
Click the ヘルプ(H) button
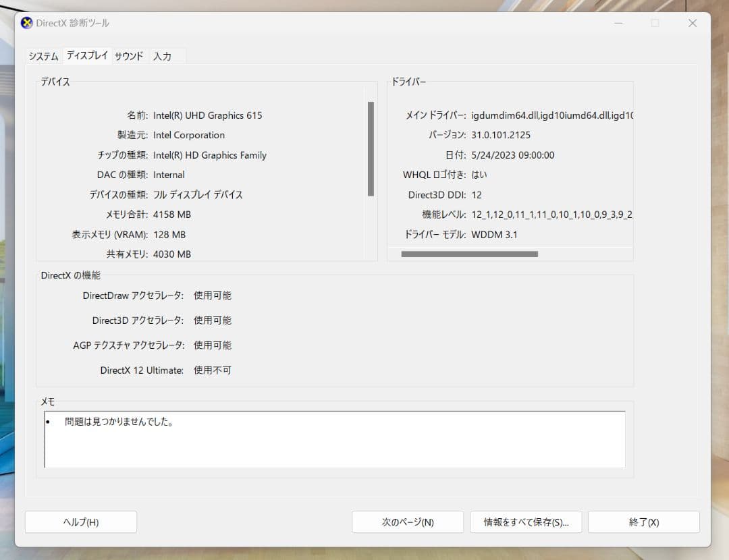click(80, 522)
